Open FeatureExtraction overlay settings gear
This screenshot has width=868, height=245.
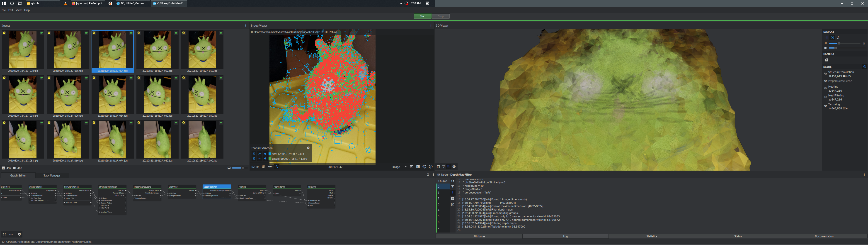308,148
